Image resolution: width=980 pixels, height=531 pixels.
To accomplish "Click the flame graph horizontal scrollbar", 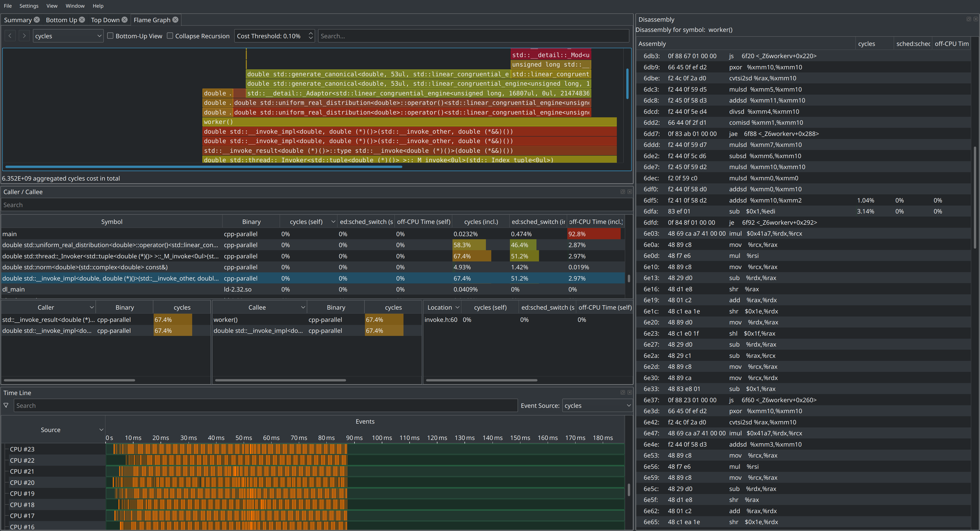I will pyautogui.click(x=204, y=167).
